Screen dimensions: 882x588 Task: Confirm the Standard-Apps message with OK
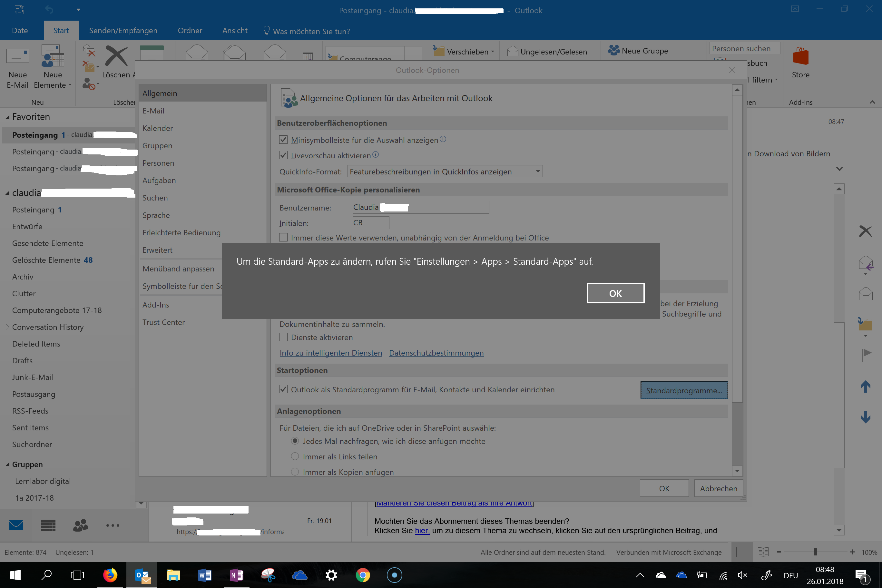coord(615,293)
